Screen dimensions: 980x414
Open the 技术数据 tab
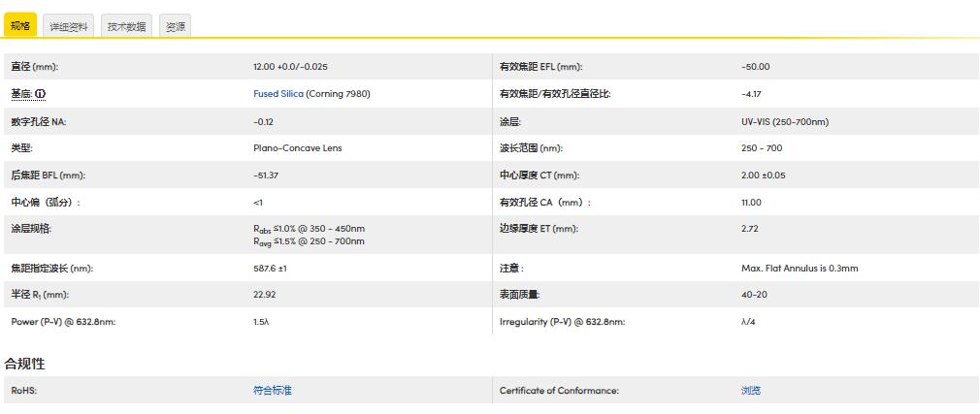pos(126,27)
